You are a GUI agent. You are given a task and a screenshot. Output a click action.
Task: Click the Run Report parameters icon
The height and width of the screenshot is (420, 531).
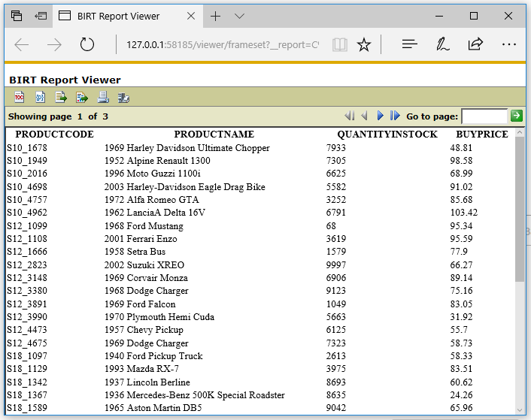[40, 98]
